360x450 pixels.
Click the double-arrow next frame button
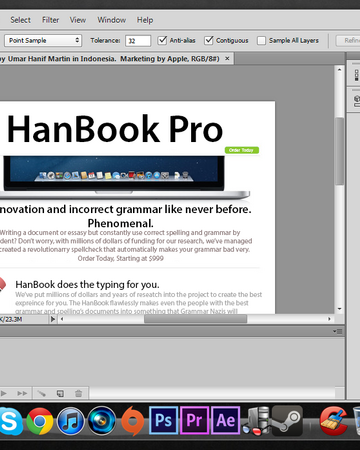(22, 394)
